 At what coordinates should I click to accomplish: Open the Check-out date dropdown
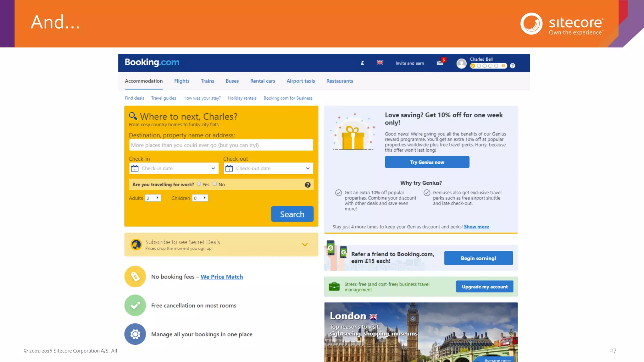pos(269,168)
